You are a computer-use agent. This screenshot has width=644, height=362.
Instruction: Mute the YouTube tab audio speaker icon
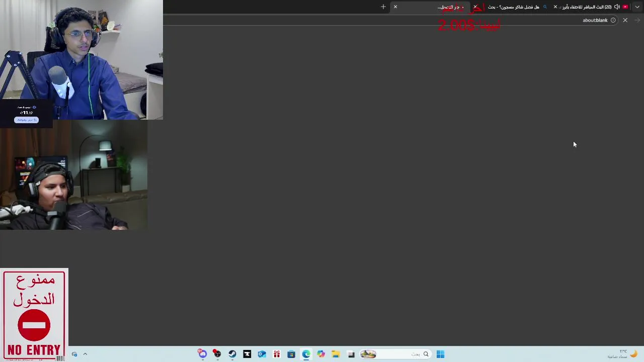coord(617,7)
